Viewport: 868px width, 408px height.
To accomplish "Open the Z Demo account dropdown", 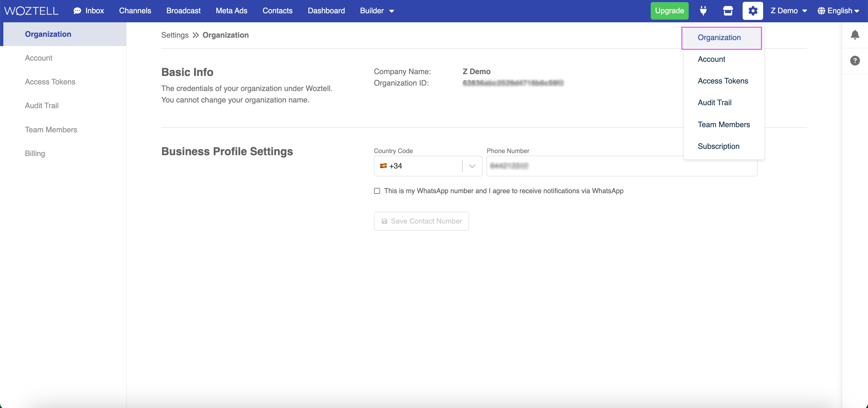I will coord(788,11).
